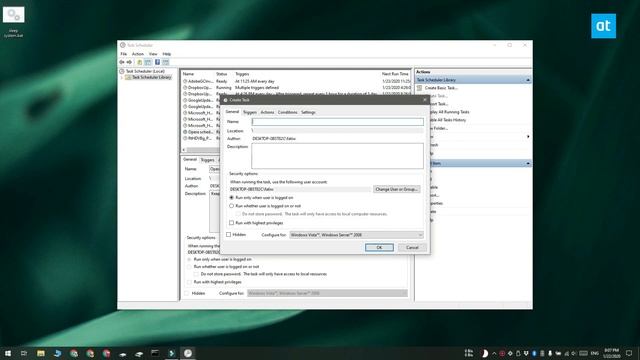Screen dimensions: 640x360
Task: Open Task View from the taskbar
Action: click(24, 353)
